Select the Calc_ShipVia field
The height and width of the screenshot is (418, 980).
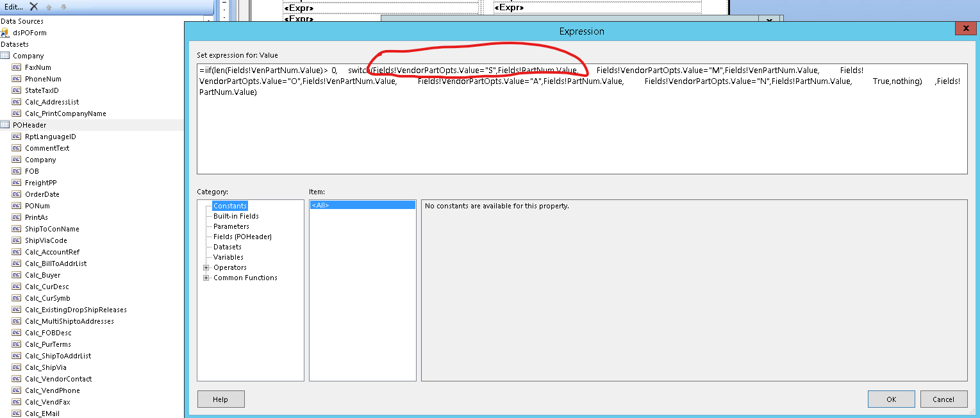point(46,367)
